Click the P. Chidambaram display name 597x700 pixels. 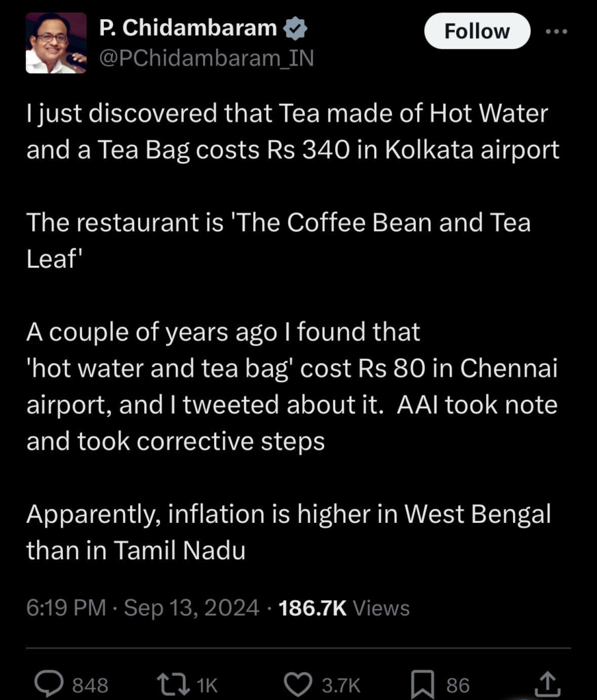[188, 28]
